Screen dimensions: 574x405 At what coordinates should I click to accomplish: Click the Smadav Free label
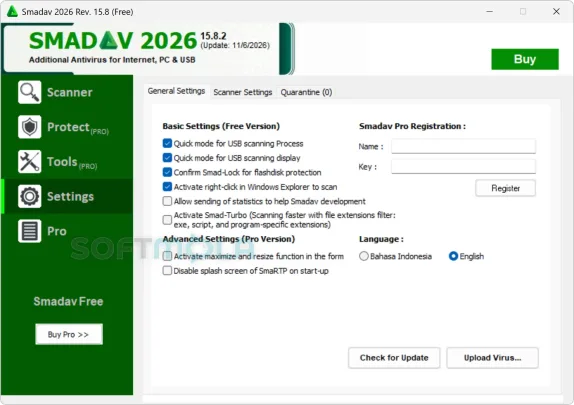[x=68, y=301]
